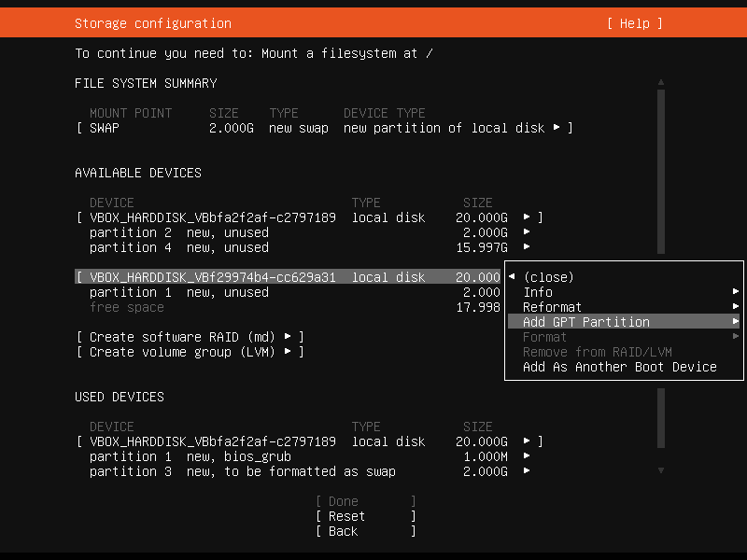Close the disk context menu
This screenshot has width=747, height=560.
[548, 277]
